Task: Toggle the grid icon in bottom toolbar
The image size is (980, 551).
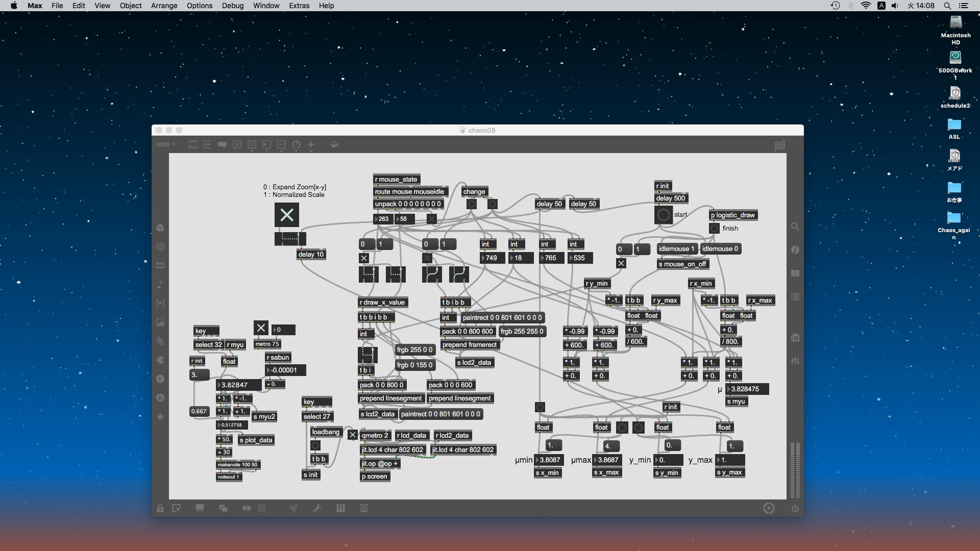Action: click(x=262, y=508)
